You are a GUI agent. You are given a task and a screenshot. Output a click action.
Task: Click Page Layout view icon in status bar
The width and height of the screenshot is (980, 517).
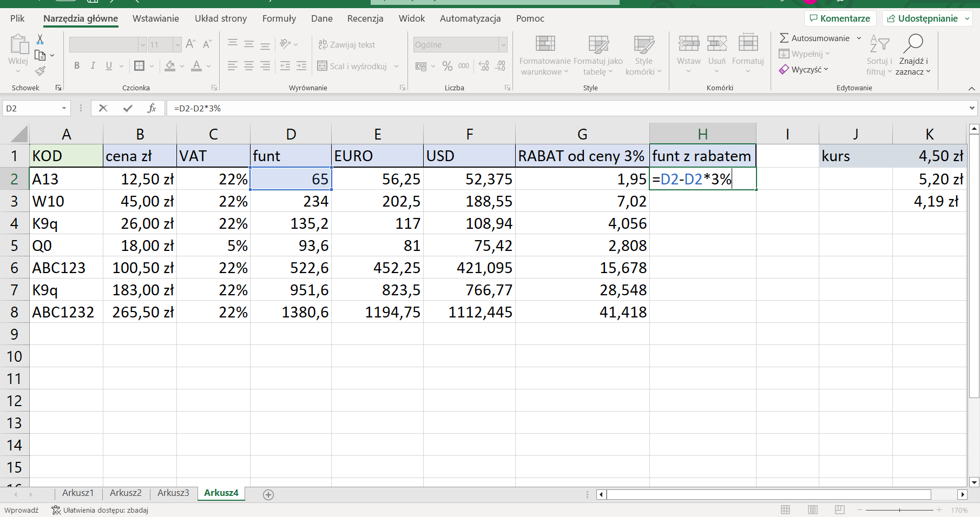812,510
